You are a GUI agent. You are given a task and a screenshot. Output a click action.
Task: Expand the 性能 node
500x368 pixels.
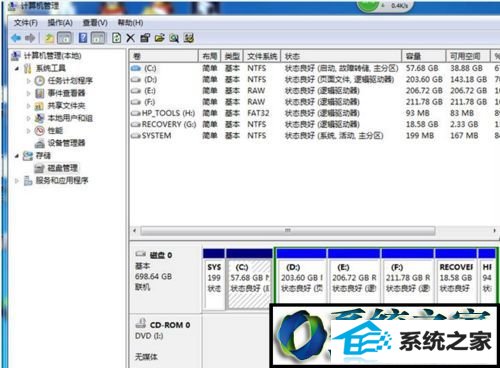(28, 131)
